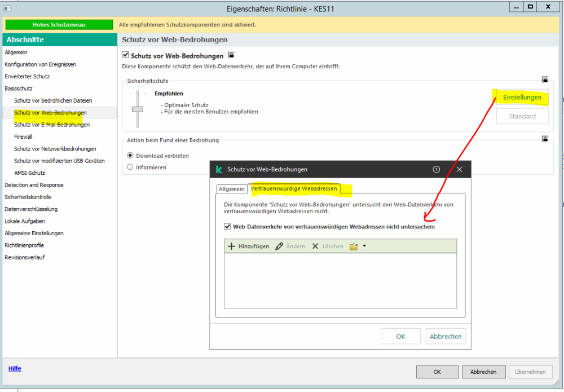
Task: Select Basisschutz section
Action: 19,89
